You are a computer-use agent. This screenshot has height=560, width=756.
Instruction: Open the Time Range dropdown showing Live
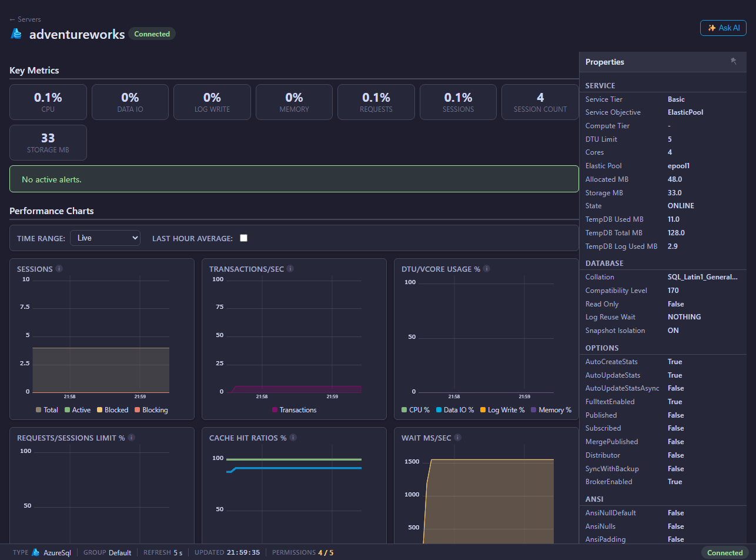[x=105, y=238]
